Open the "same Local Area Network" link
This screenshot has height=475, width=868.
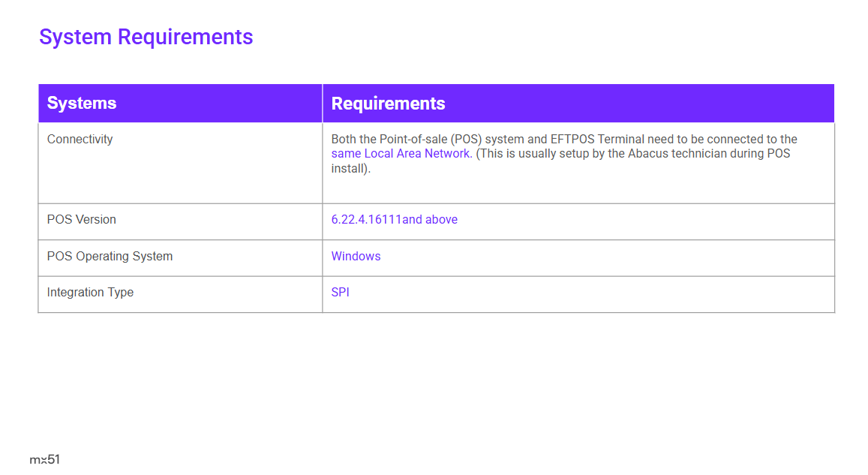pyautogui.click(x=401, y=154)
